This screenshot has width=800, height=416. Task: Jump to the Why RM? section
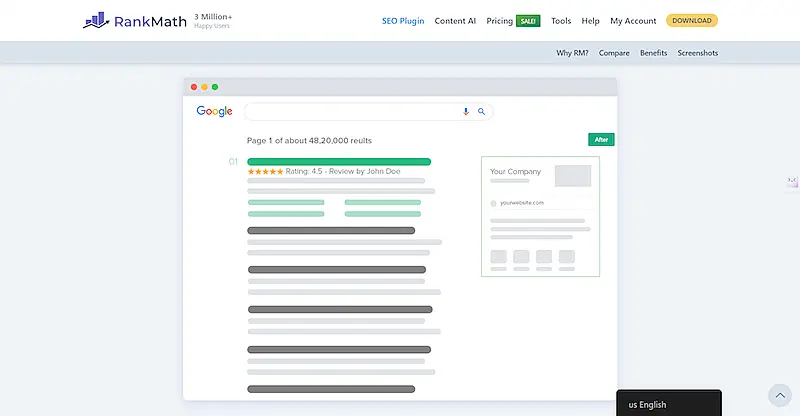[x=572, y=53]
